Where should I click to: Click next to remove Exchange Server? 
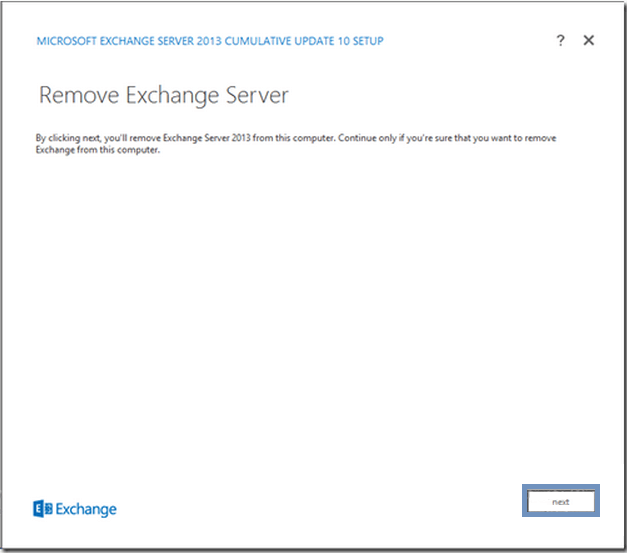(561, 501)
